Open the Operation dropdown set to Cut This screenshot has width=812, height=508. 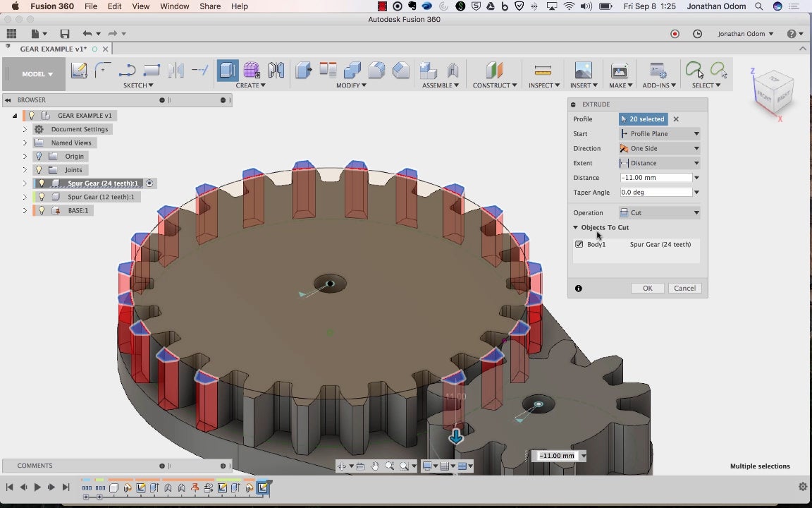(x=659, y=212)
